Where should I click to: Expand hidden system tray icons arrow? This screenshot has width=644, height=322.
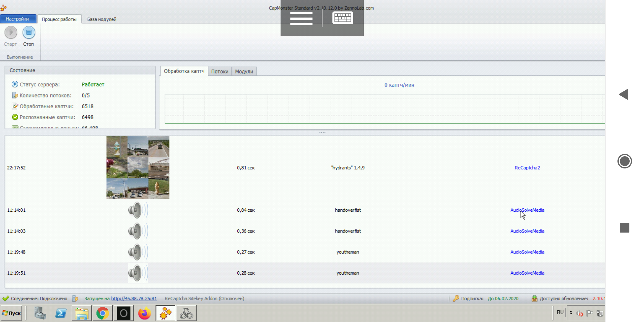(571, 313)
